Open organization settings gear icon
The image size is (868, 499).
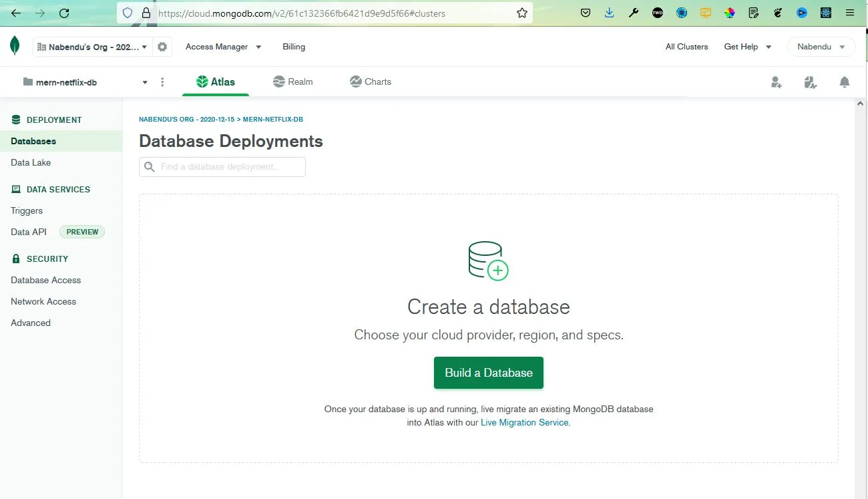162,47
